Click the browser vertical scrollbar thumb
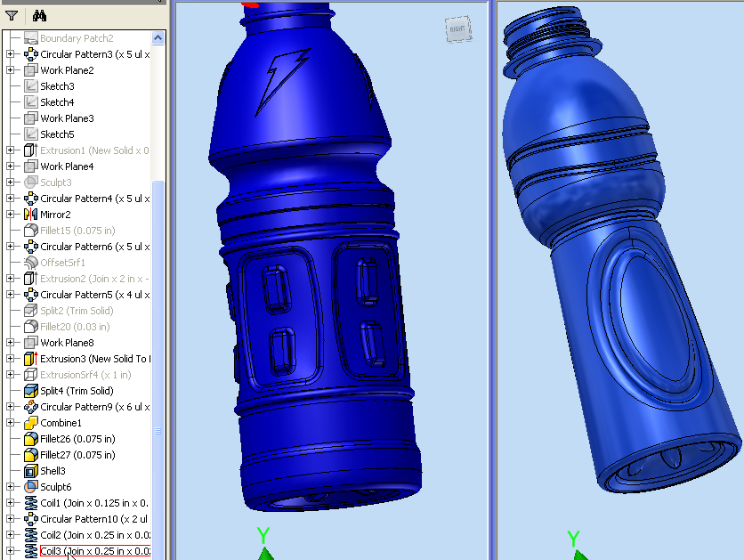Image resolution: width=744 pixels, height=560 pixels. coord(158,370)
